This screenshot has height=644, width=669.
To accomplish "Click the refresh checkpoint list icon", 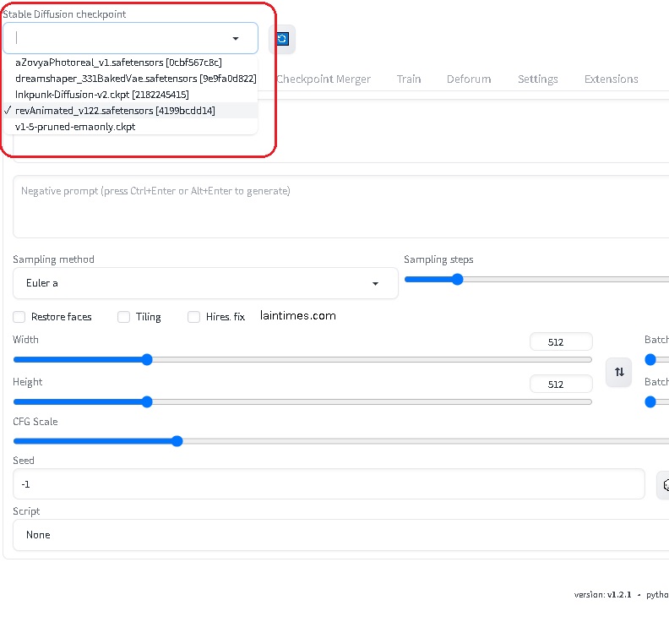I will coord(282,39).
